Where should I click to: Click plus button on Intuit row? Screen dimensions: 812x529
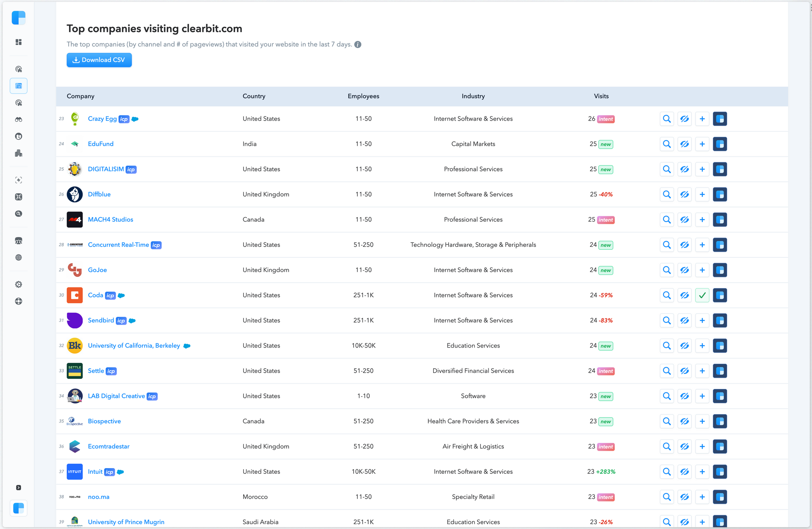pyautogui.click(x=702, y=472)
